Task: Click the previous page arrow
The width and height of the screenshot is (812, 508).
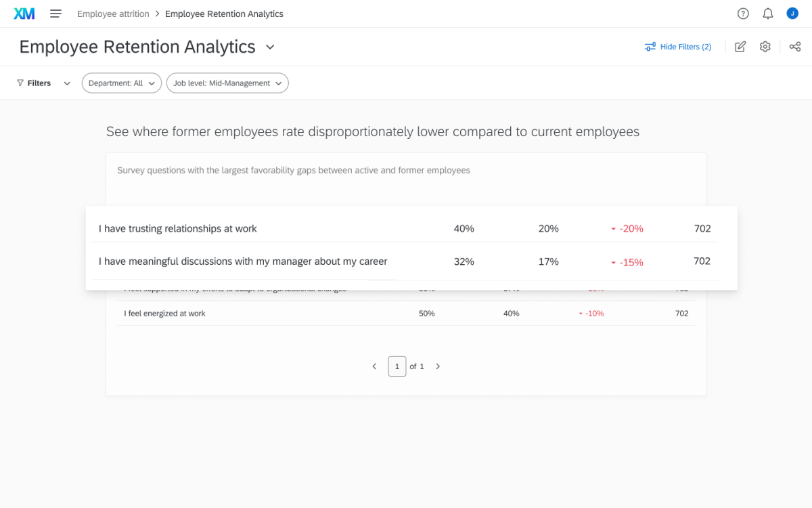Action: click(374, 366)
